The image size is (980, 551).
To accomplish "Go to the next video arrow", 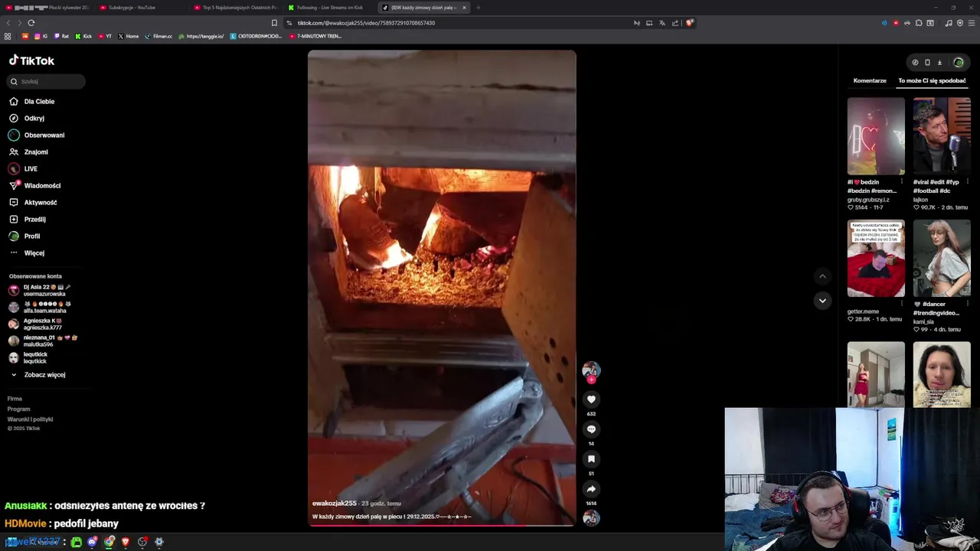I will 822,301.
